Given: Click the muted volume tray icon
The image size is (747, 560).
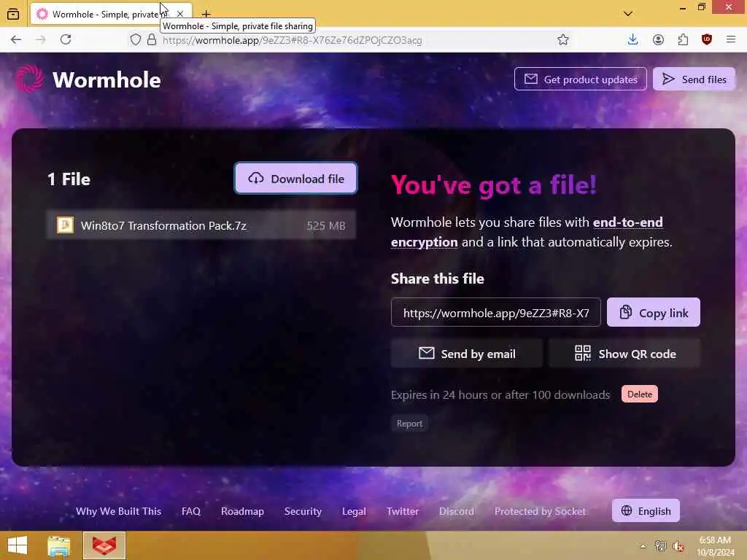Looking at the screenshot, I should pyautogui.click(x=678, y=545).
